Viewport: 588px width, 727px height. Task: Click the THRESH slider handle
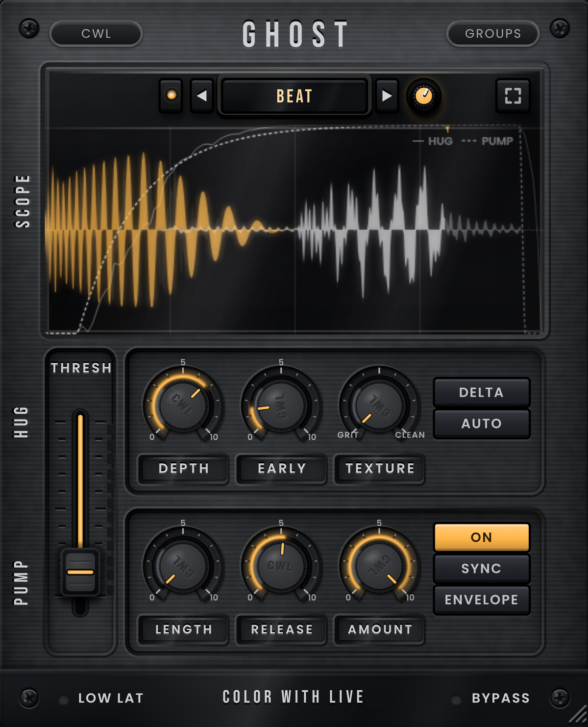coord(80,572)
